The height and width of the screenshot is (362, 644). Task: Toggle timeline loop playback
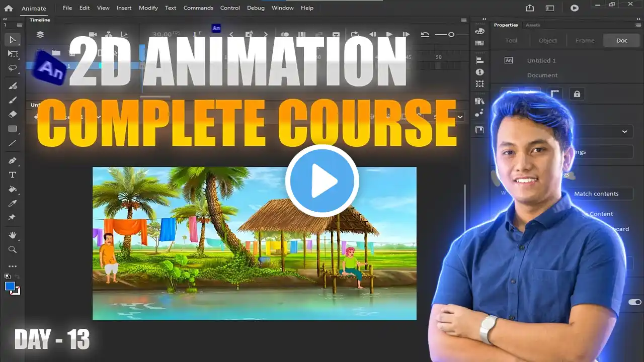pos(355,35)
